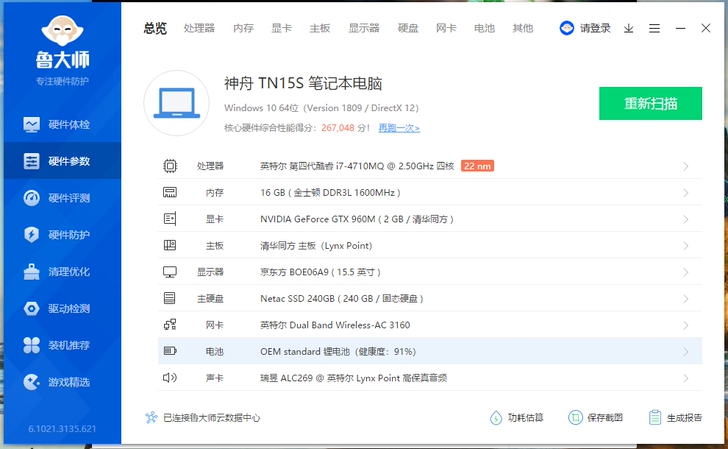Screen dimensions: 728x449
Task: Click the 再跑一次 link
Action: 399,128
